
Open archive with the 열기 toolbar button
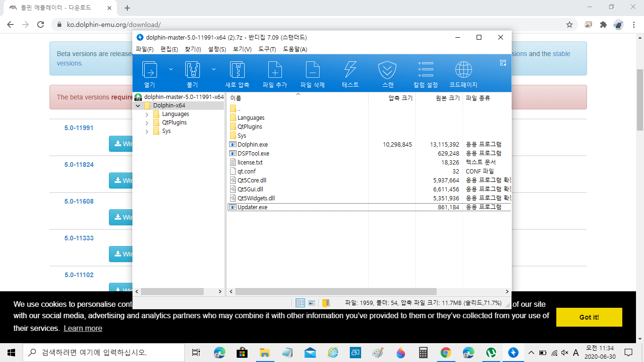(149, 74)
